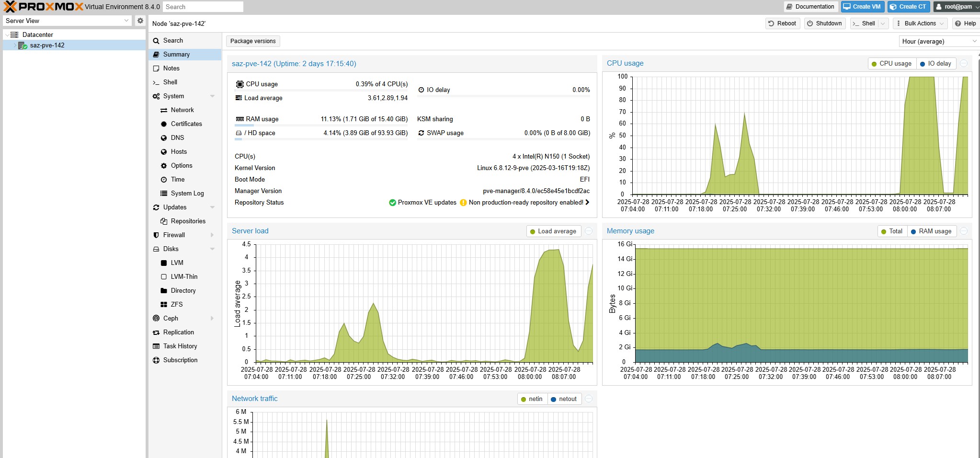Toggle IO delay series in CPU chart
980x458 pixels.
(935, 63)
